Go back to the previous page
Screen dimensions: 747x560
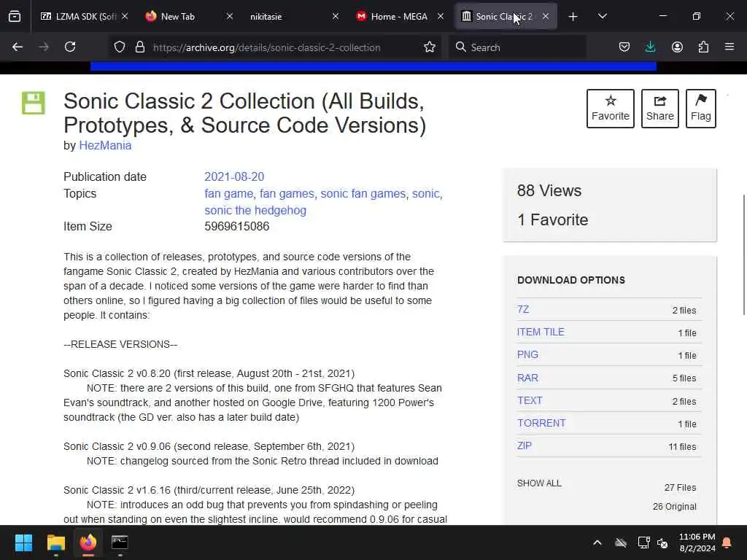[18, 47]
